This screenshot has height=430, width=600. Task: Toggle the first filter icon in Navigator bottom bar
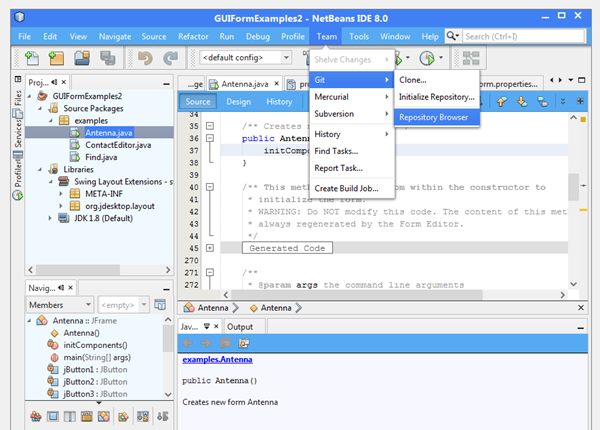34,416
